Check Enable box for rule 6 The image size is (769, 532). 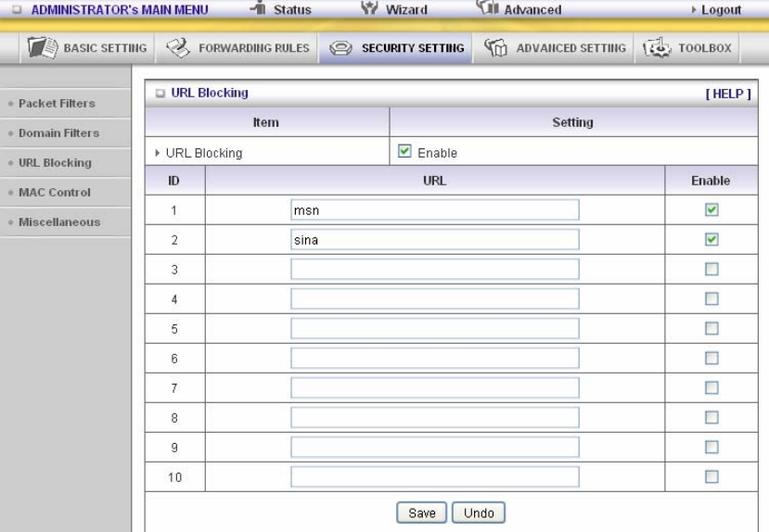pyautogui.click(x=711, y=358)
